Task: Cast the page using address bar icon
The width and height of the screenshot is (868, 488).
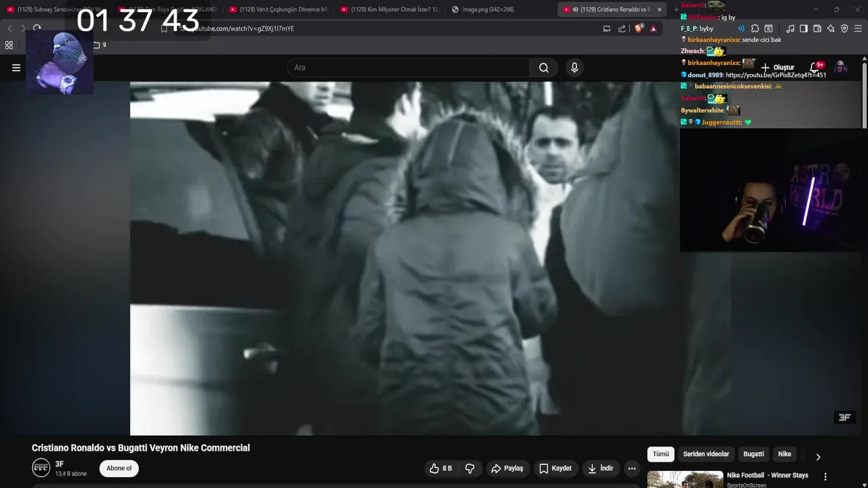Action: (x=607, y=28)
